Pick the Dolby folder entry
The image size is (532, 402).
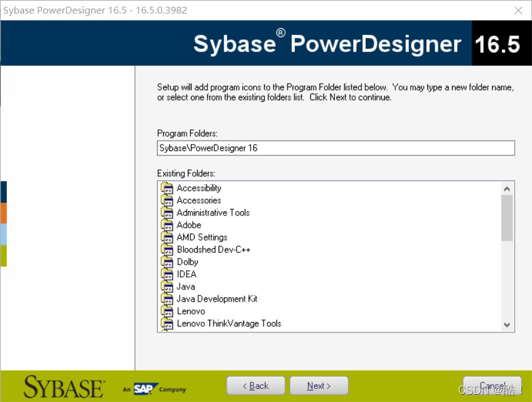pyautogui.click(x=187, y=262)
